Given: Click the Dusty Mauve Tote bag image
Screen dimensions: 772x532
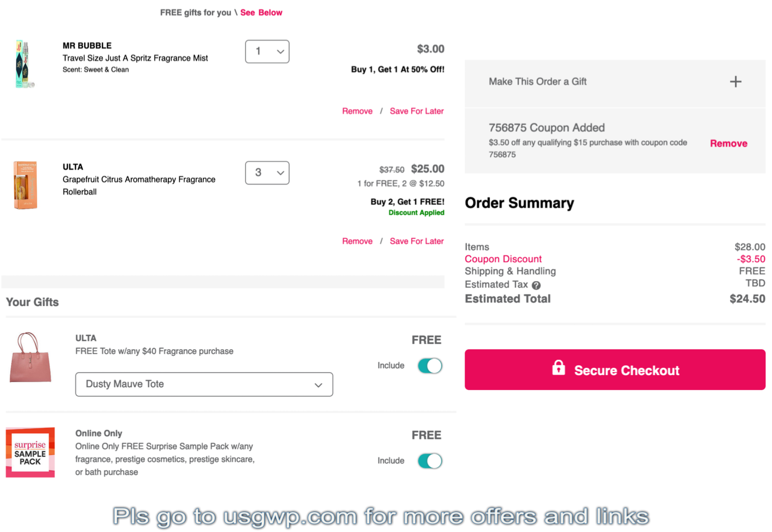Looking at the screenshot, I should [30, 357].
